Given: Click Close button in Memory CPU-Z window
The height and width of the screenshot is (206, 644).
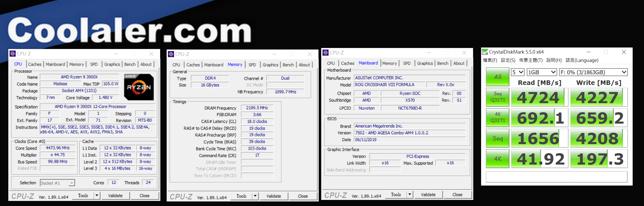Looking at the screenshot, I should point(303,196).
